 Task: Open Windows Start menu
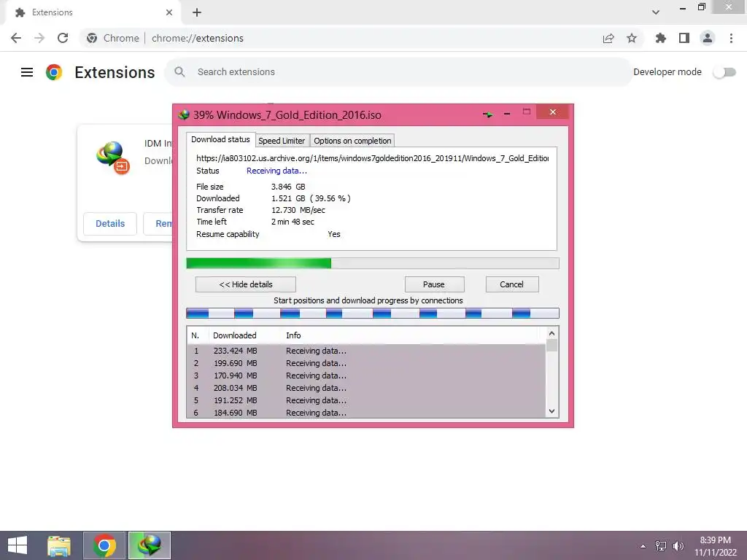tap(18, 545)
